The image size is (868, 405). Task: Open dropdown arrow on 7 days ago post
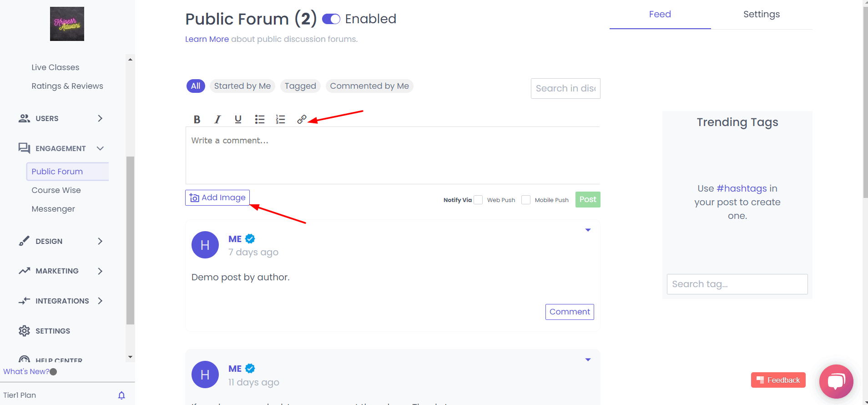tap(588, 230)
